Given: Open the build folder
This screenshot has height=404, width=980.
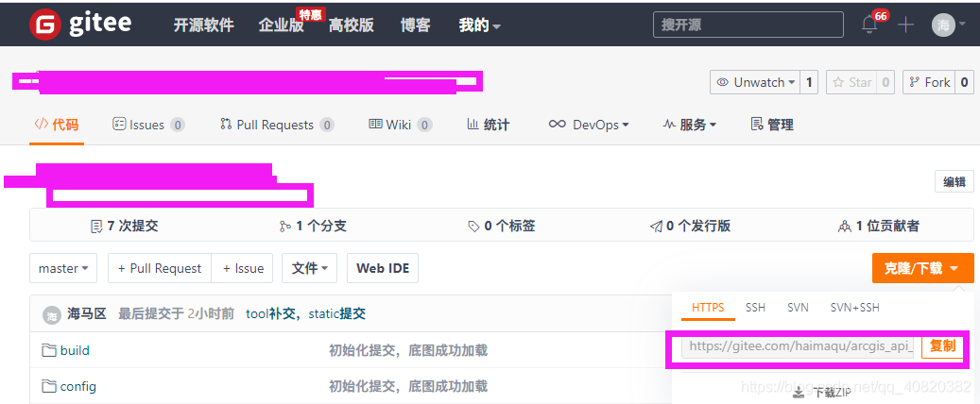Looking at the screenshot, I should click(75, 350).
